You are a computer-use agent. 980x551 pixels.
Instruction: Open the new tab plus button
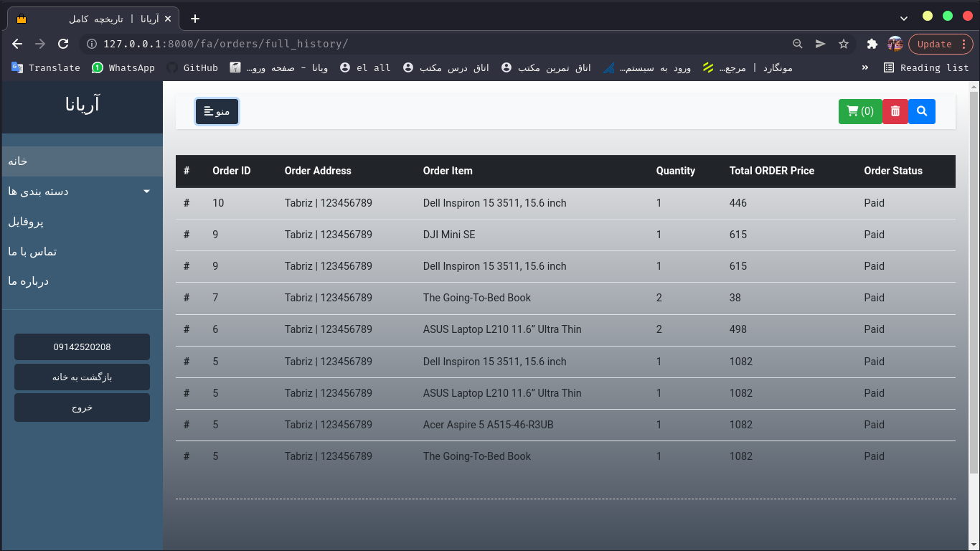(x=195, y=19)
